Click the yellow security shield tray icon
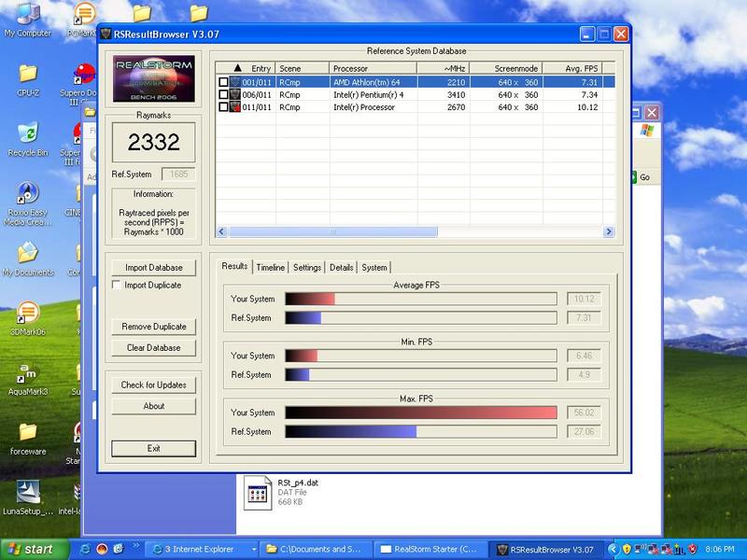Viewport: 747px width, 560px height. pos(627,549)
